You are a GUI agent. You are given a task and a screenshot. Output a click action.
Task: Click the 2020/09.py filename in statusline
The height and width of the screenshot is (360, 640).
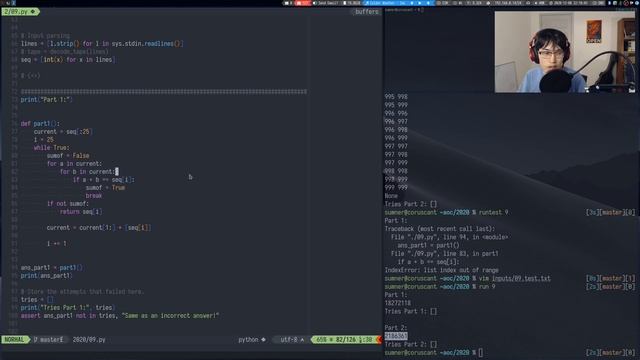pyautogui.click(x=89, y=340)
